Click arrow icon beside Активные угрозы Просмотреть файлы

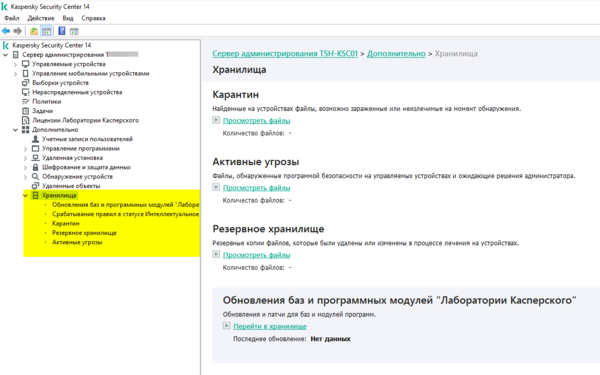(x=216, y=187)
